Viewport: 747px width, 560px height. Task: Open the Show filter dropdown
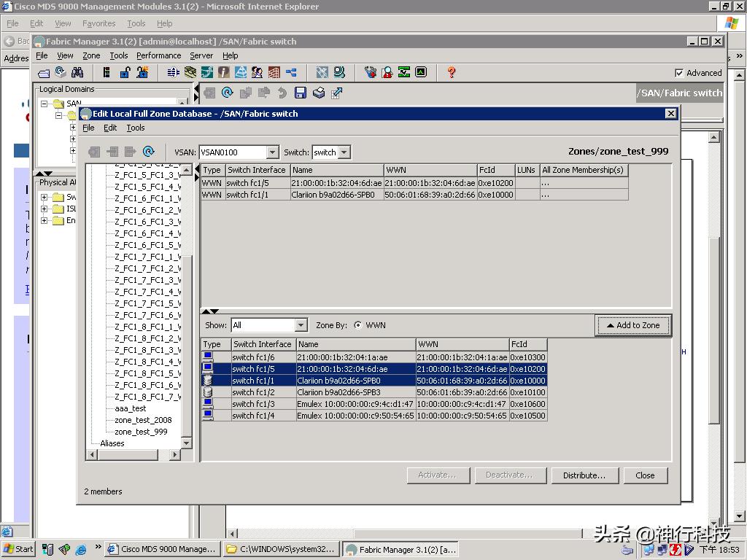point(301,325)
